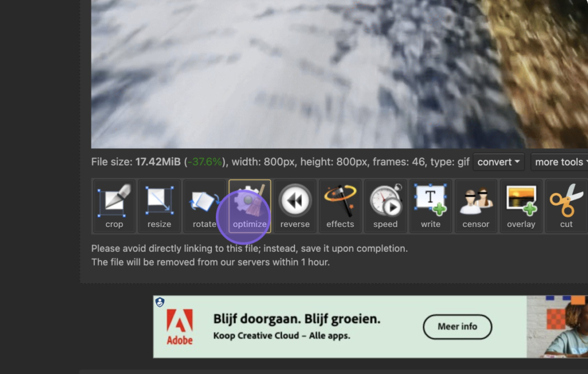Open the resize tool
This screenshot has height=374, width=588.
160,206
